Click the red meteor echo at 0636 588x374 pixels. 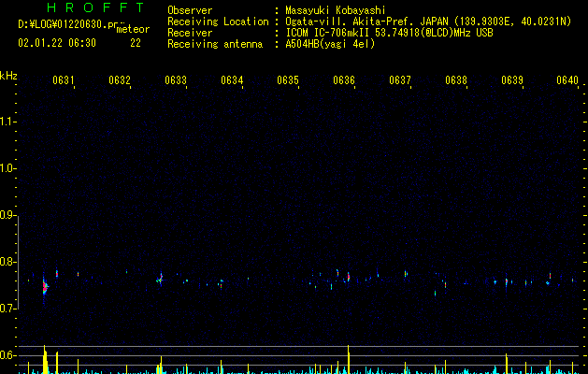(349, 277)
